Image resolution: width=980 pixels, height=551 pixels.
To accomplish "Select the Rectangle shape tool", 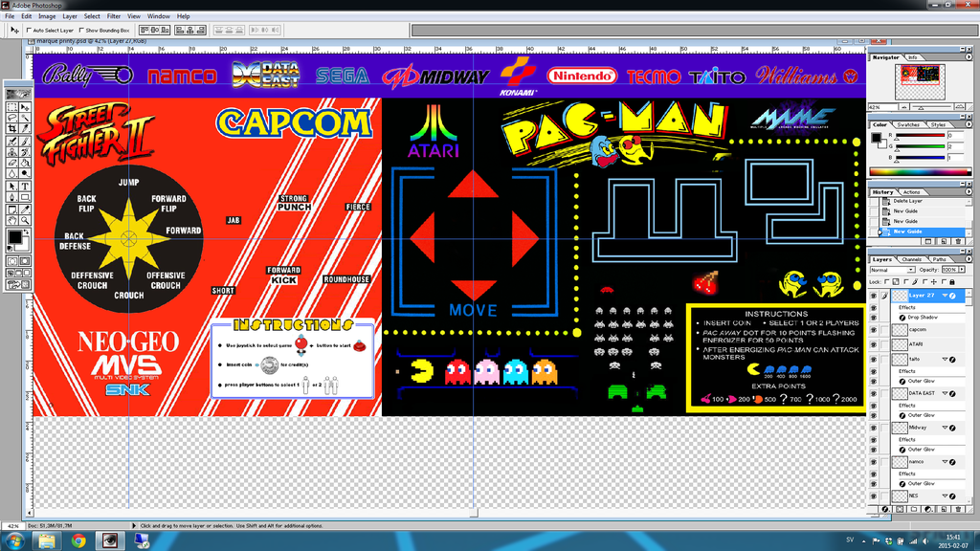I will point(24,197).
